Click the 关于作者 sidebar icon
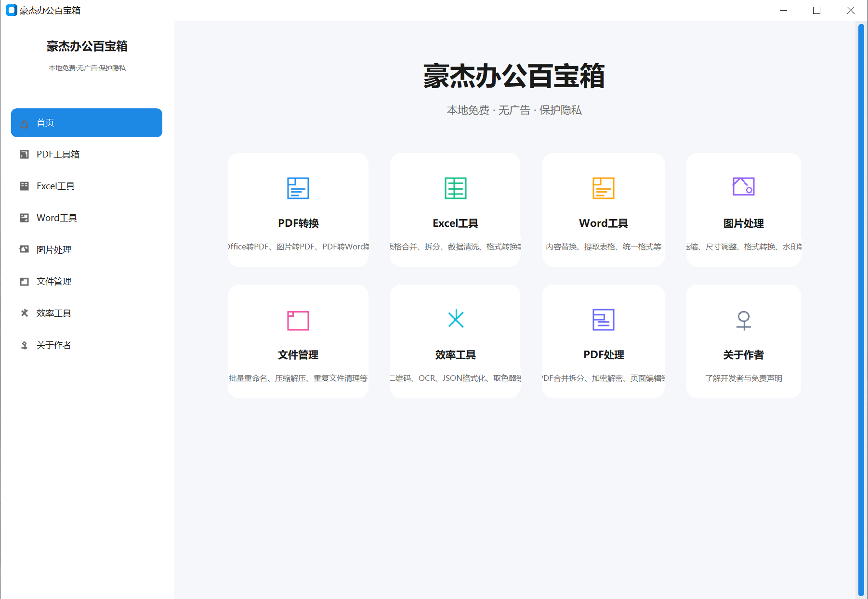Viewport: 868px width, 599px height. point(24,345)
